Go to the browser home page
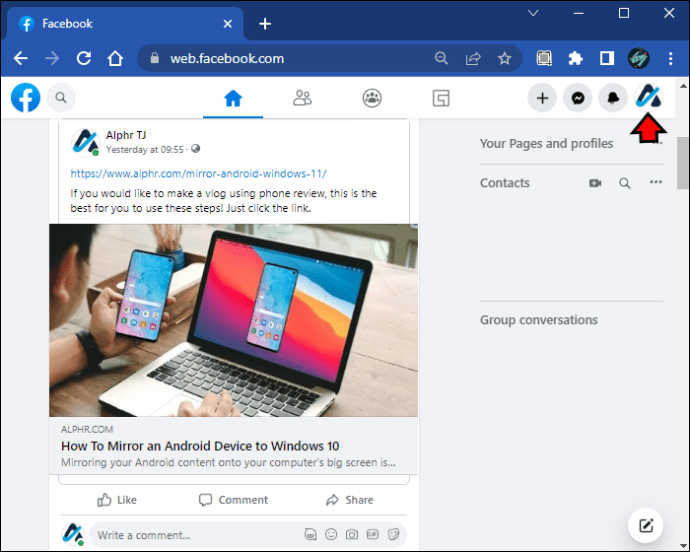Screen dimensions: 690x552 tap(115, 58)
